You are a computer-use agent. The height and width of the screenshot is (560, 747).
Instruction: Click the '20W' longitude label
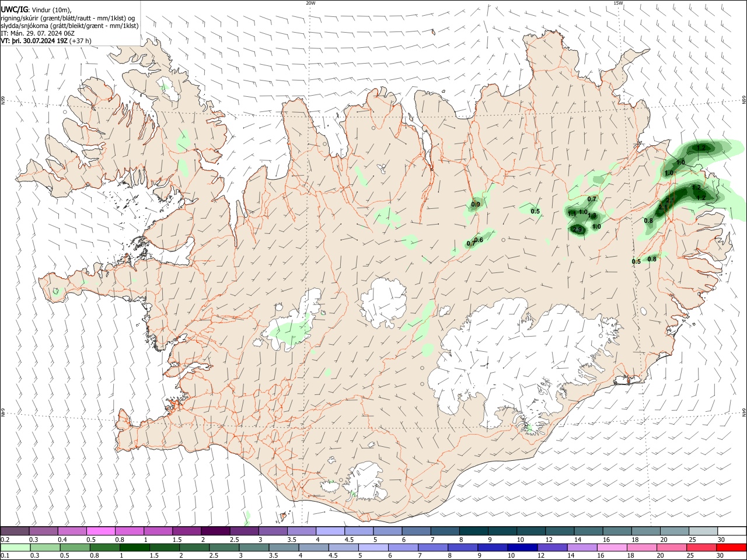pyautogui.click(x=310, y=3)
